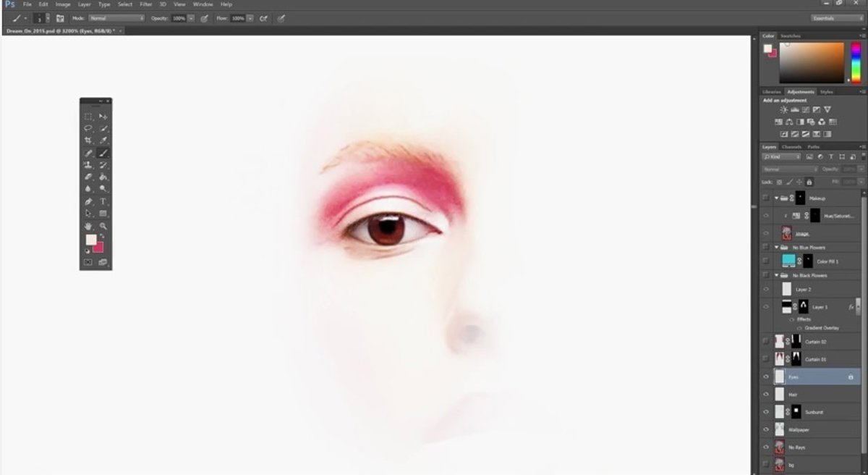Click the Lock all icon in Layers panel

809,182
